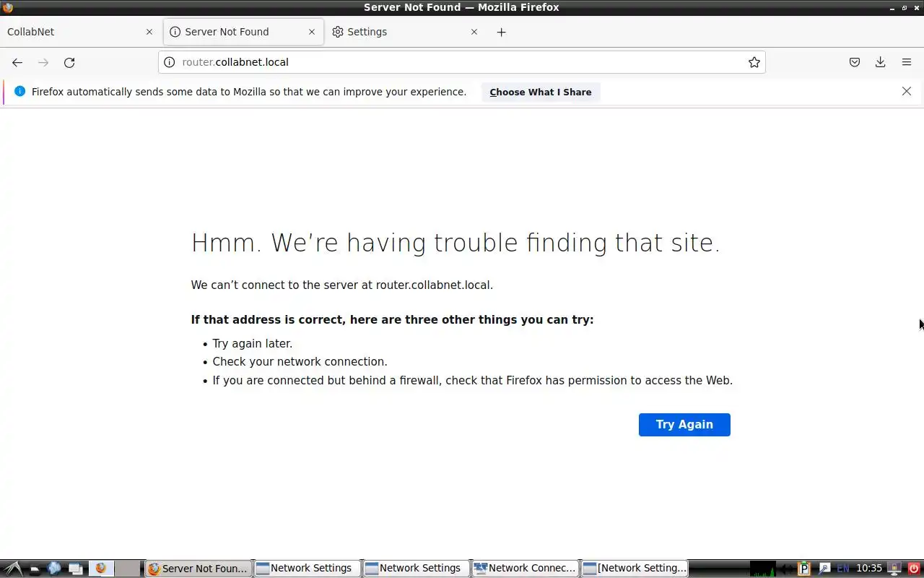Click the red power logout button
This screenshot has height=578, width=924.
coord(914,569)
